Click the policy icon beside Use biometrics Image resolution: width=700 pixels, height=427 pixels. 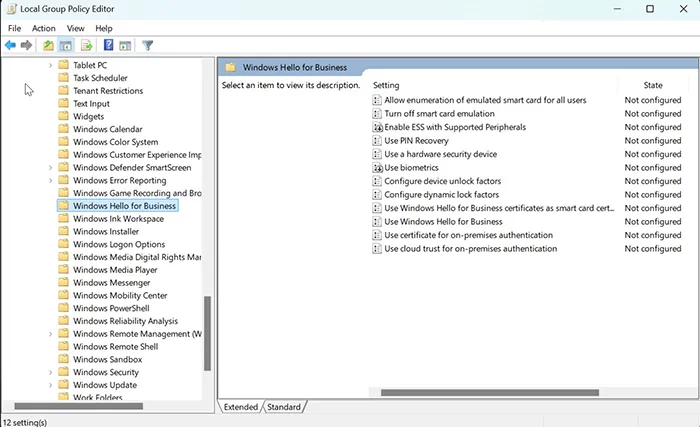pyautogui.click(x=377, y=168)
